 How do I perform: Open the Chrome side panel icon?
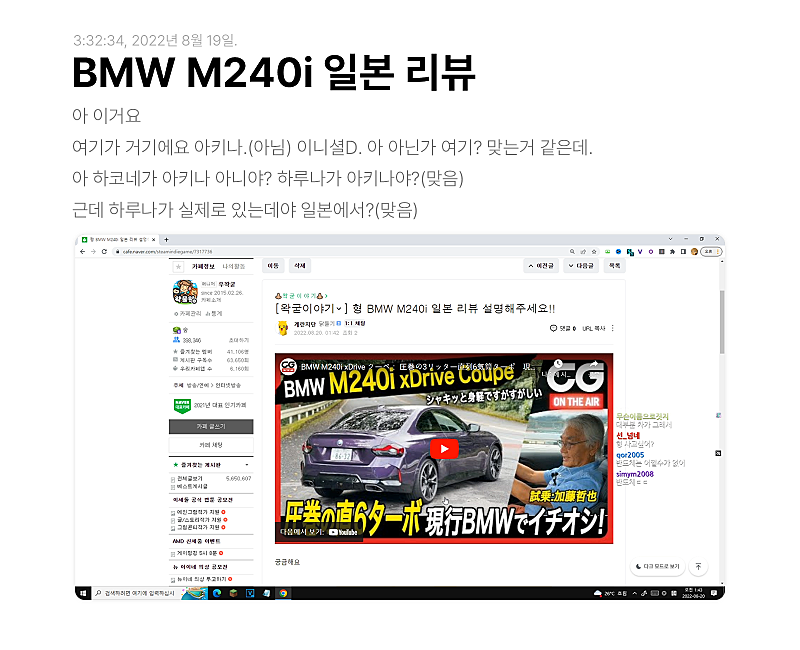tap(683, 252)
